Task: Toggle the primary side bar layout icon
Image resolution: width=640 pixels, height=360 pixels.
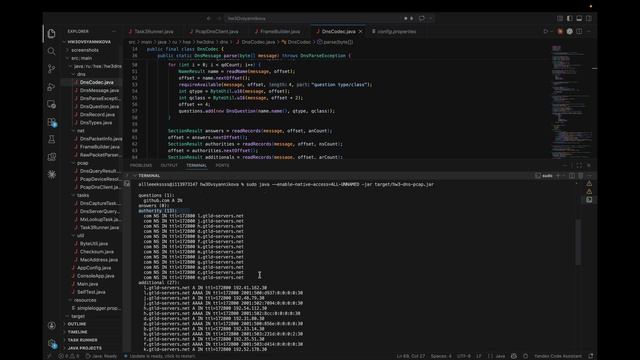Action: pos(569,18)
